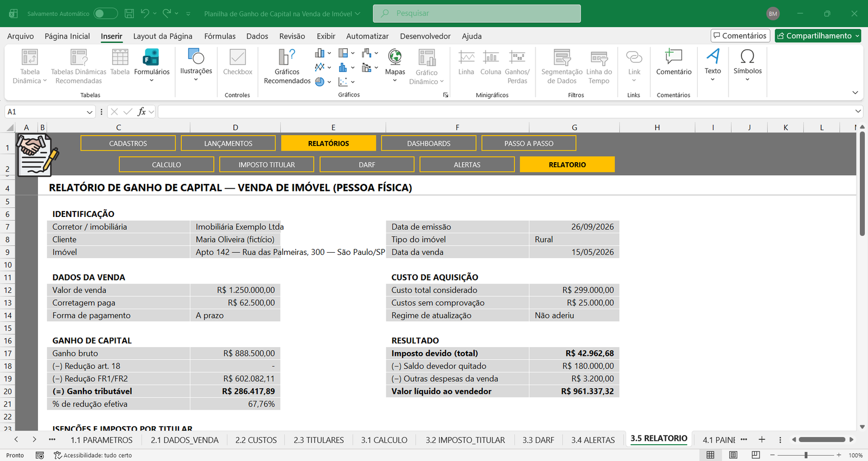Click the IMPOSTO TITULAR button

click(x=266, y=164)
